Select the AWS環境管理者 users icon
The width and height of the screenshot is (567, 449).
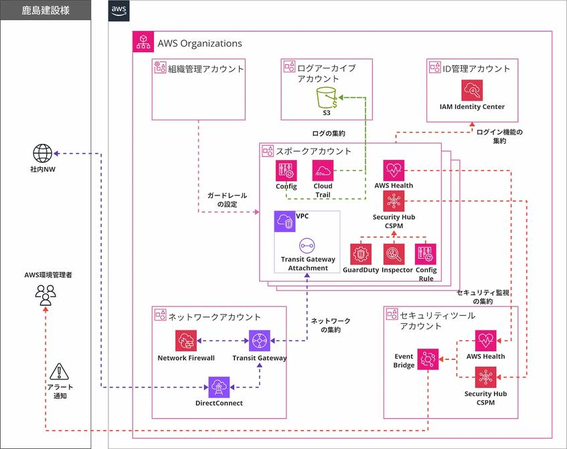[x=46, y=295]
